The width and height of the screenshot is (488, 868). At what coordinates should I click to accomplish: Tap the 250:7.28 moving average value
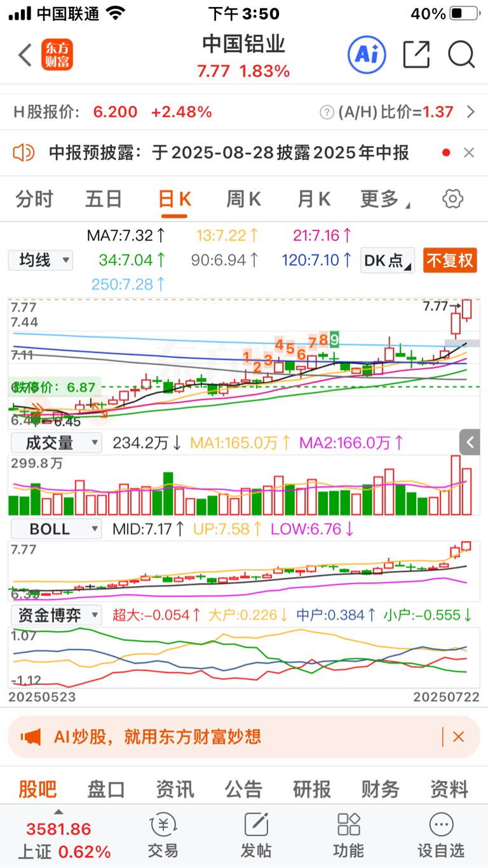129,284
